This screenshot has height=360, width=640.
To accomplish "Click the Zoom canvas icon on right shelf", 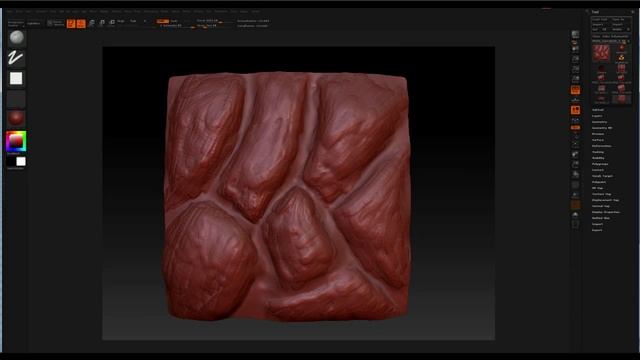I will [x=575, y=59].
